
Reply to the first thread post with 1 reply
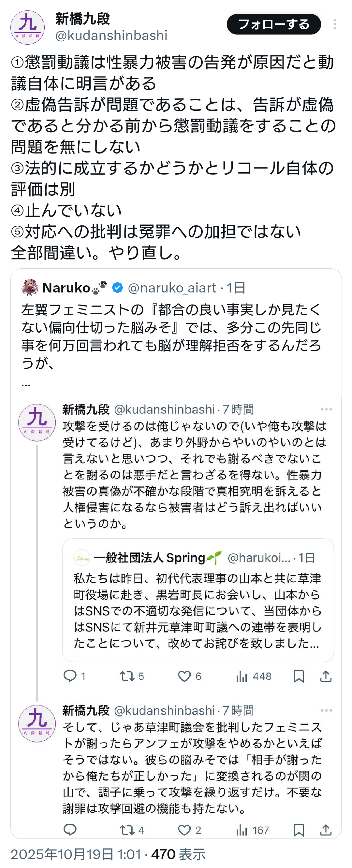click(70, 676)
